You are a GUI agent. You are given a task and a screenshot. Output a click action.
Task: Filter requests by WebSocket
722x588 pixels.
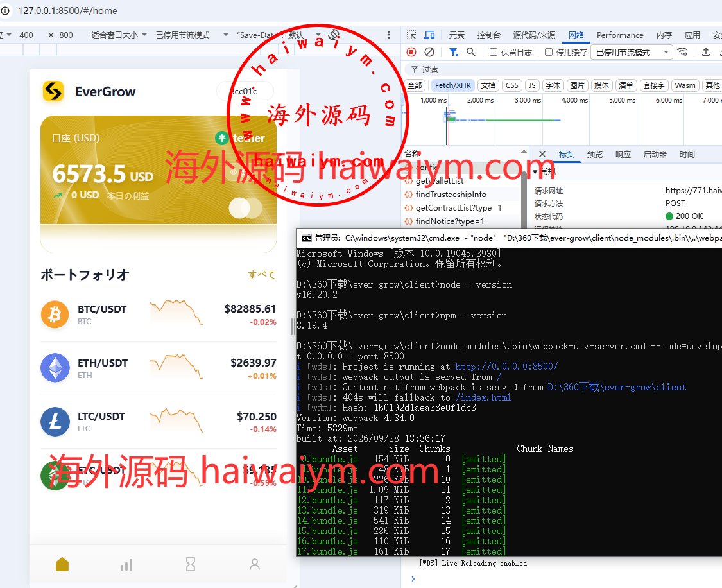point(654,85)
